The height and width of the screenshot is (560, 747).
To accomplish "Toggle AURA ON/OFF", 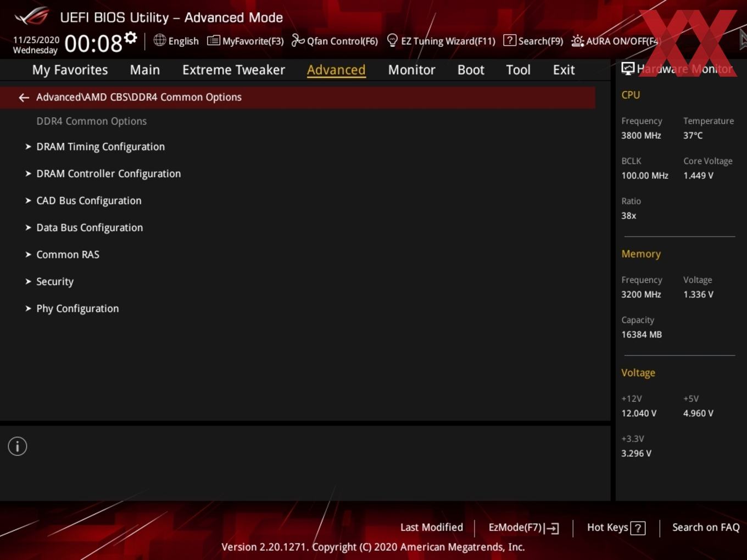I will 622,41.
